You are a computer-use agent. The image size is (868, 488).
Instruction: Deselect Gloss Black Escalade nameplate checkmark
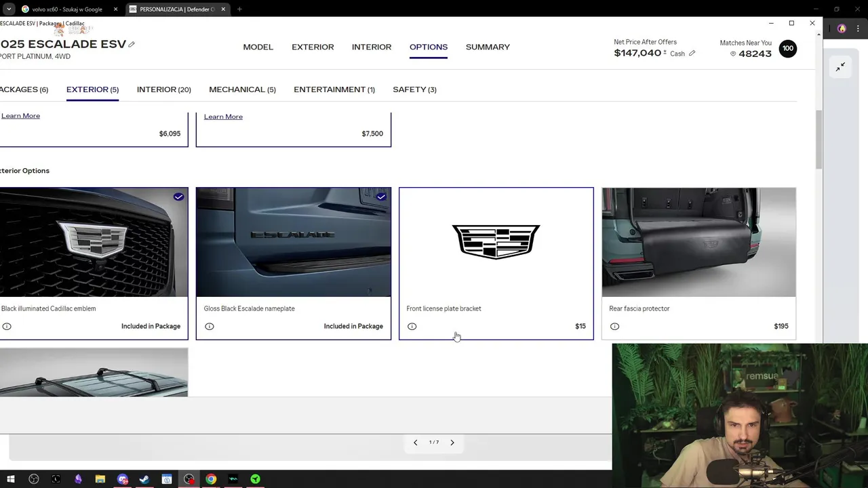pyautogui.click(x=381, y=197)
